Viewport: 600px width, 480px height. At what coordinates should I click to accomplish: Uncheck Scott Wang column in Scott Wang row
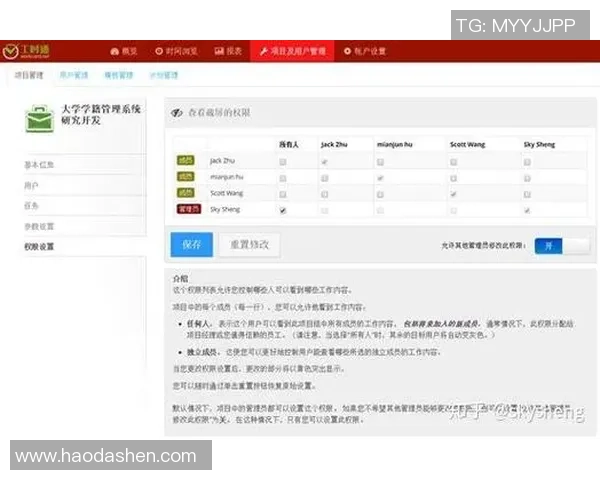pyautogui.click(x=453, y=194)
